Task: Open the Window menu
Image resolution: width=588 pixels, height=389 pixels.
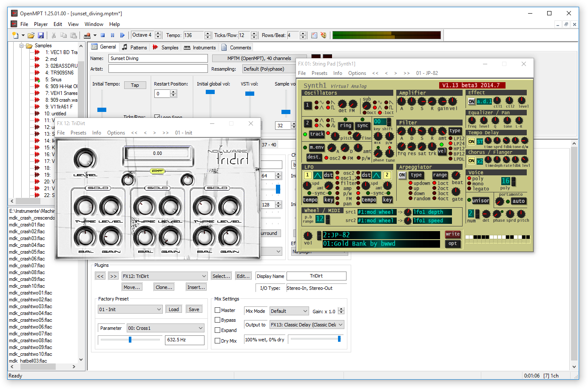Action: pos(94,24)
